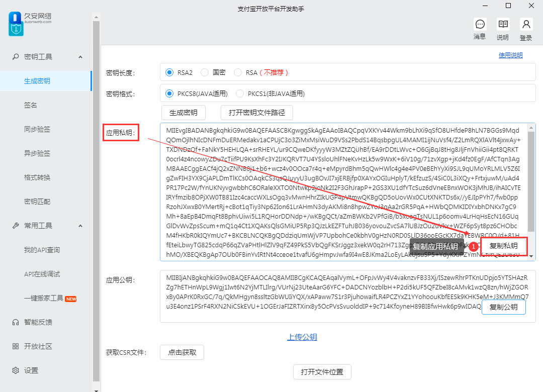Select PKCS8(JAVA适用) key format
This screenshot has width=543, height=392.
point(169,93)
